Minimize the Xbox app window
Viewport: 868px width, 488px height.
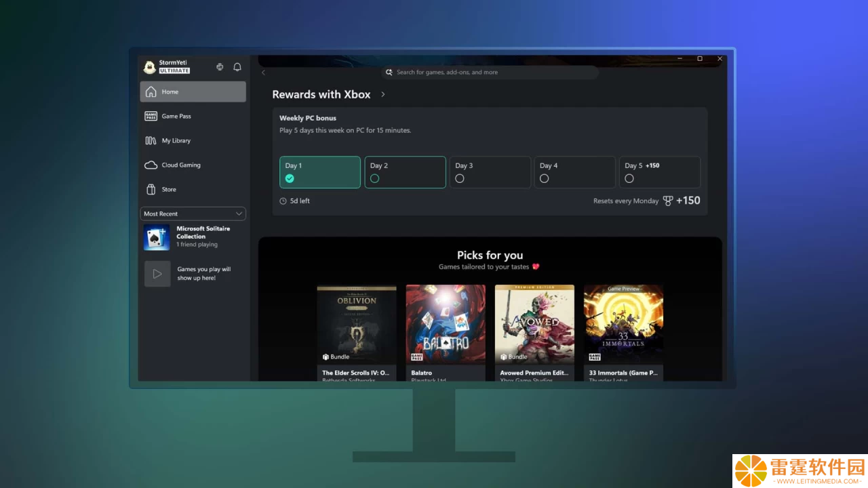coord(680,59)
